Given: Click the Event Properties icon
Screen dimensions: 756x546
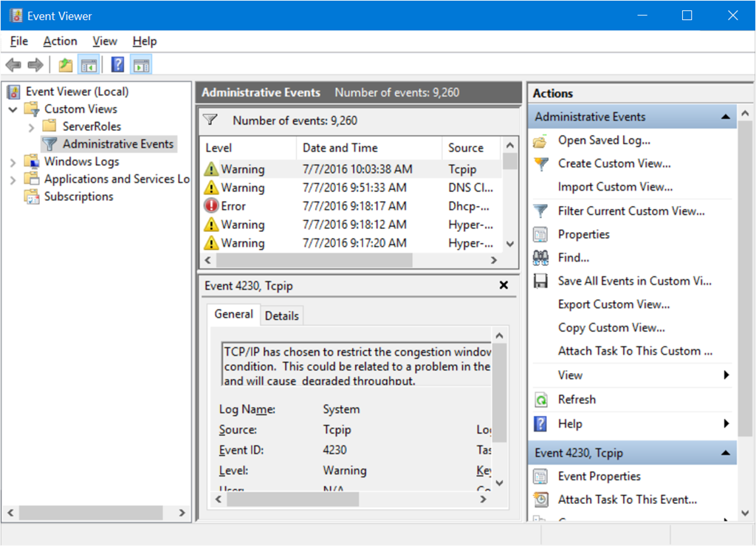Looking at the screenshot, I should click(540, 477).
